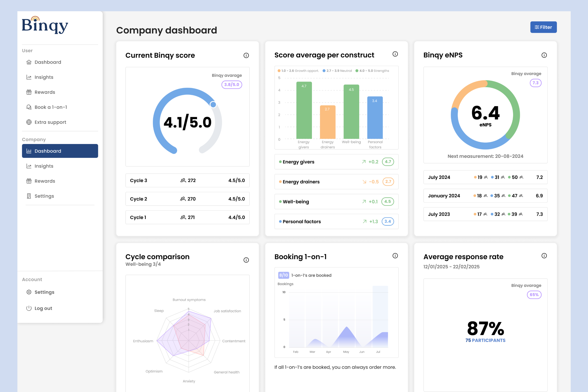
Task: Click the info icon on Current Binqy score
Action: point(246,55)
